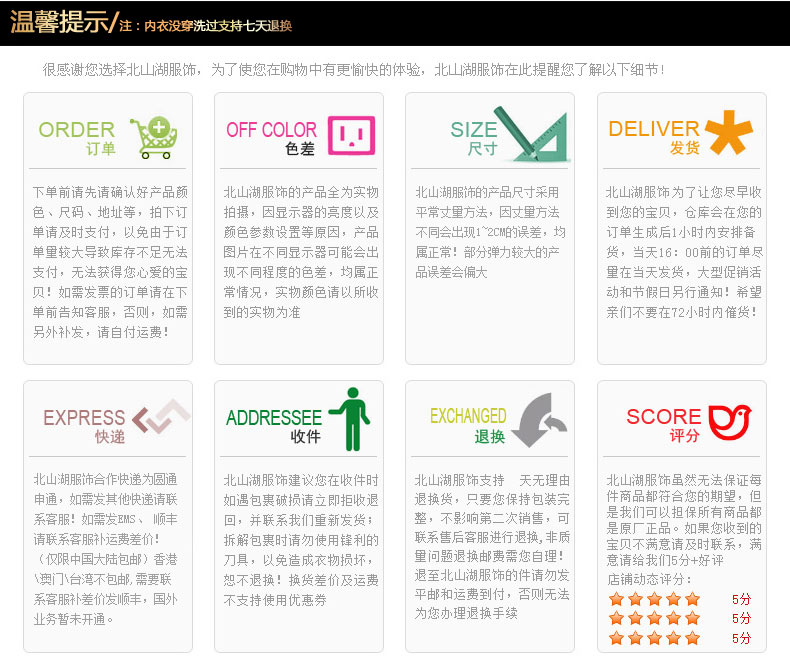The width and height of the screenshot is (790, 672).
Task: Click the green ruler and pencil SIZE icon
Action: [531, 134]
